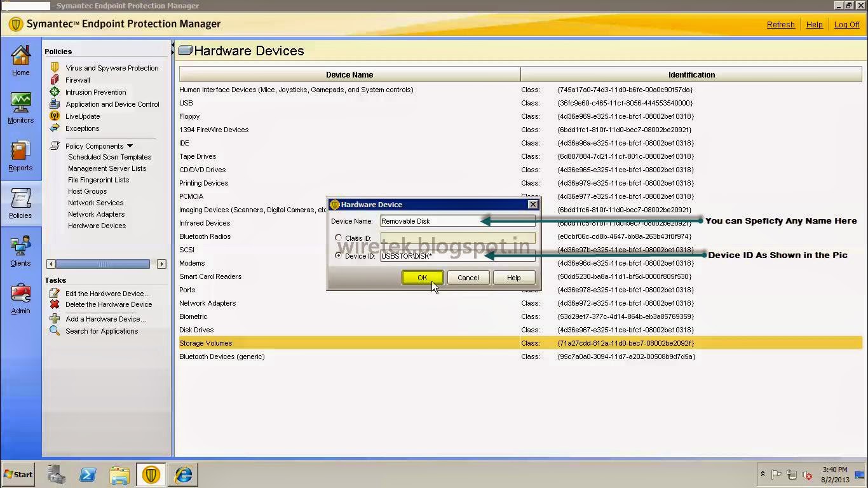
Task: Select the Class ID radio button
Action: [x=339, y=238]
